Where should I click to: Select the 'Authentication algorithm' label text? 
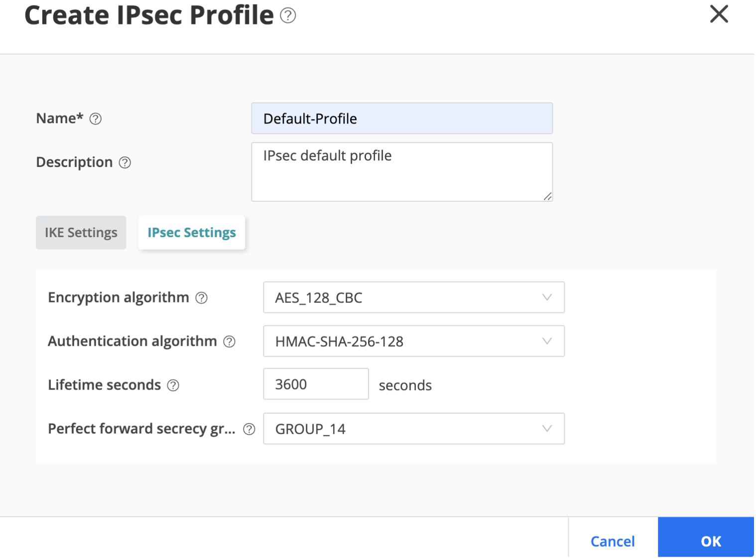coord(132,341)
